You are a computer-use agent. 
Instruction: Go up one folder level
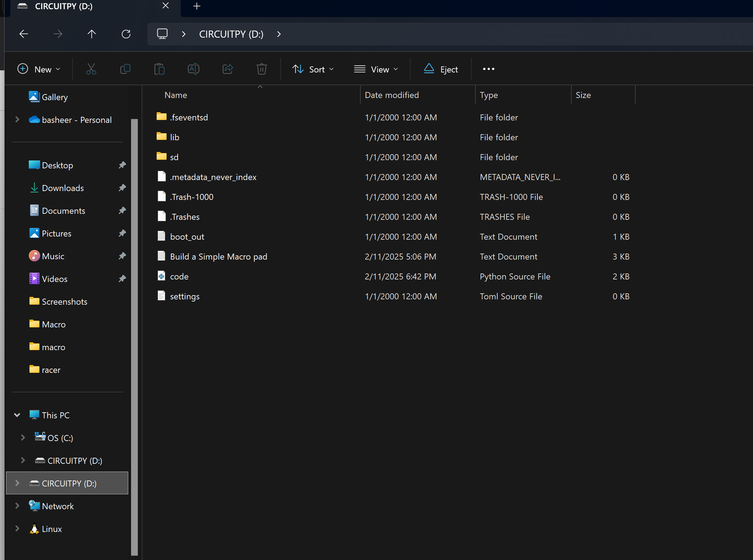(x=92, y=34)
